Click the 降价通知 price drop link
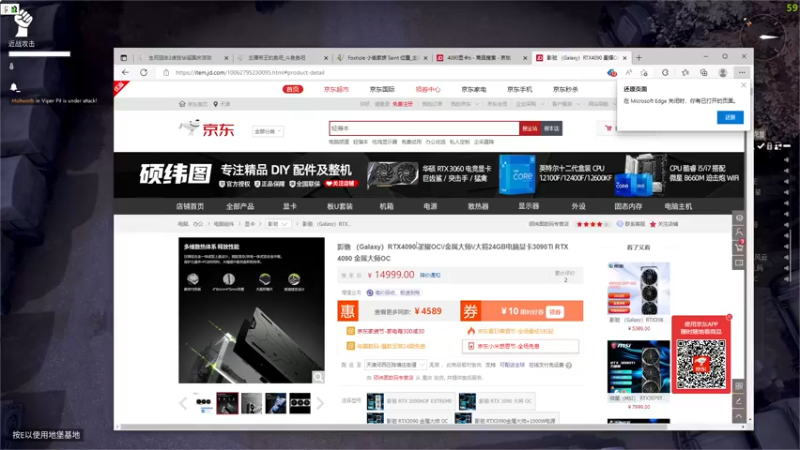This screenshot has height=450, width=800. [x=430, y=275]
